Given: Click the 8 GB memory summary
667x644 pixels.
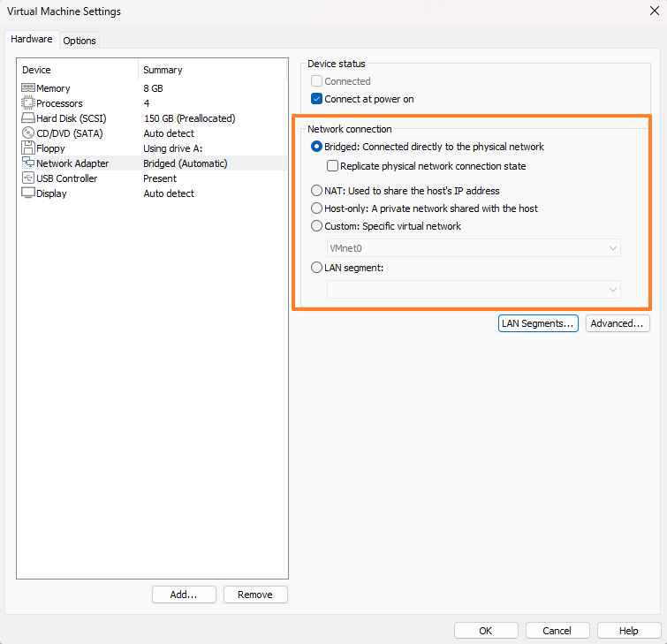Looking at the screenshot, I should (x=153, y=88).
